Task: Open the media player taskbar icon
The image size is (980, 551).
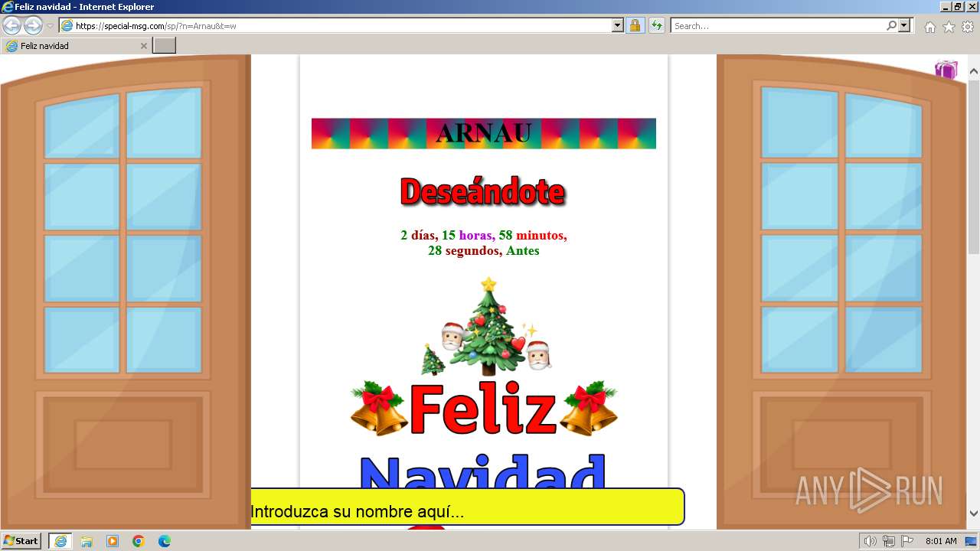Action: tap(113, 541)
